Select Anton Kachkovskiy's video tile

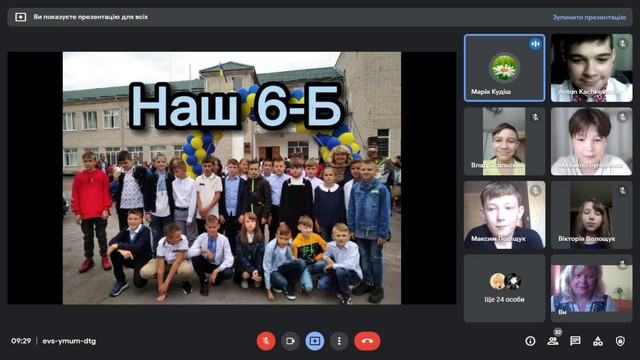pyautogui.click(x=591, y=68)
